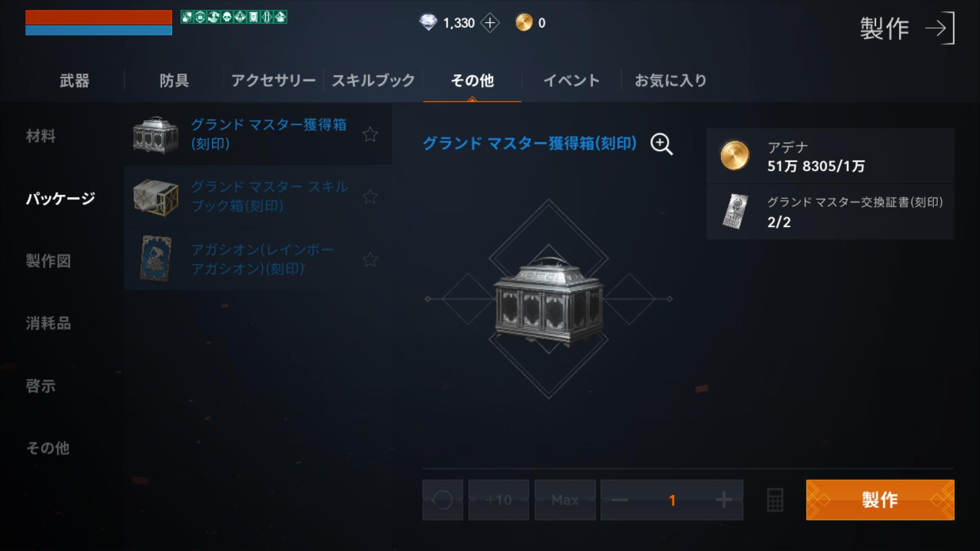This screenshot has width=980, height=551.
Task: Click the +10 quantity button
Action: [x=499, y=500]
